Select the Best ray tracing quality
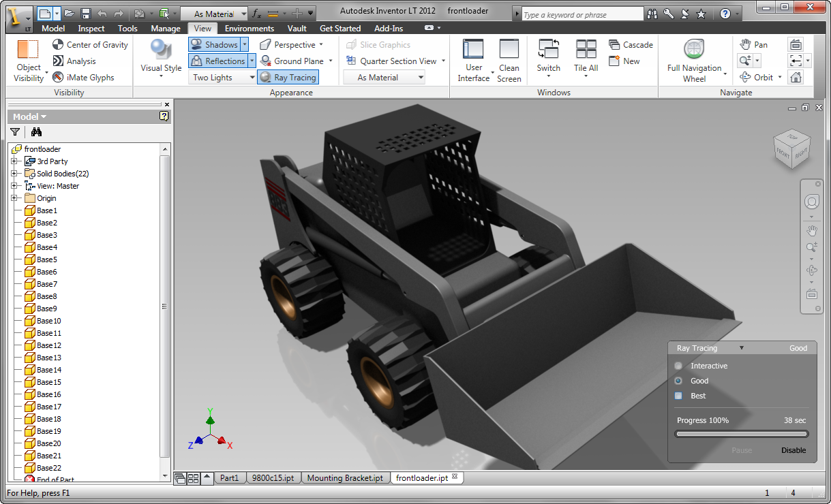This screenshot has width=831, height=504. tap(678, 396)
